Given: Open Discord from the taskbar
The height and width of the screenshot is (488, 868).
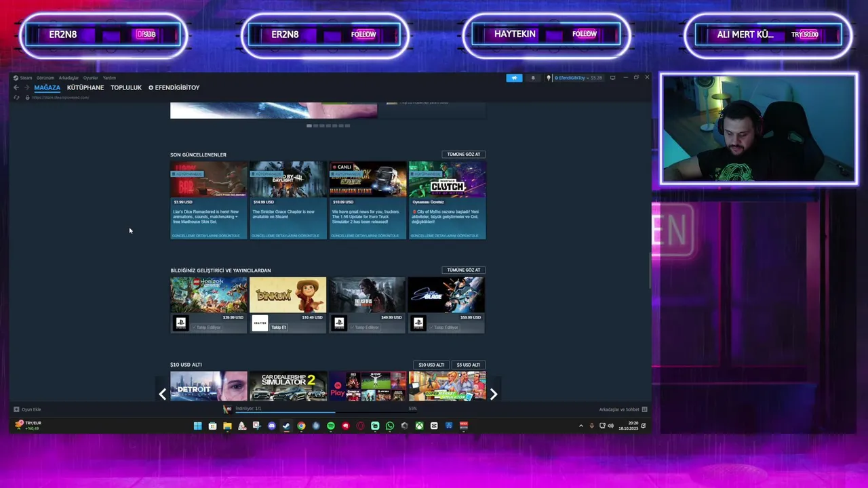Looking at the screenshot, I should (271, 426).
